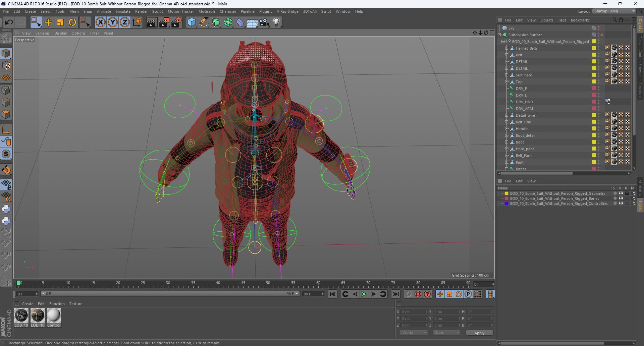Image resolution: width=644 pixels, height=346 pixels.
Task: Toggle Y axis lock
Action: 113,22
